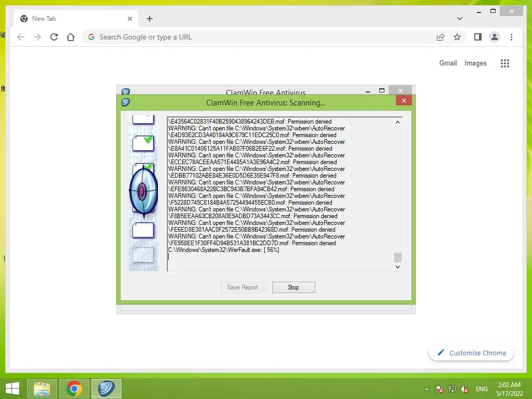Click the scanning radar animation graphic
The width and height of the screenshot is (532, 399).
(143, 192)
